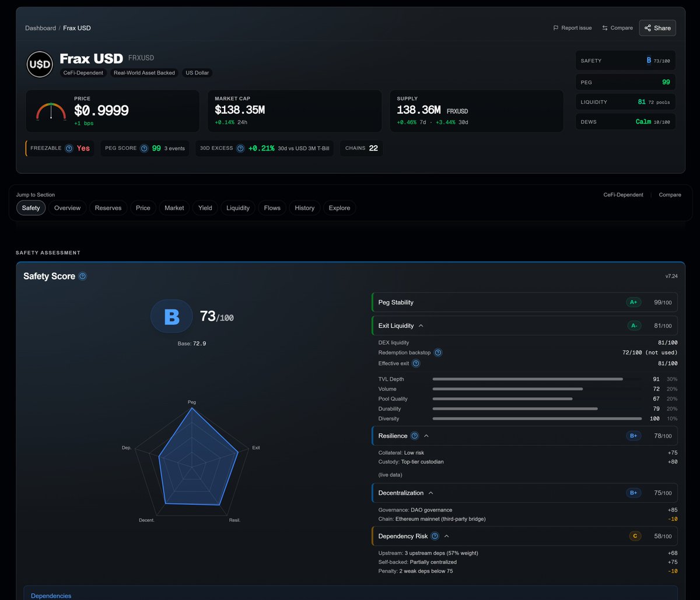This screenshot has width=700, height=600.
Task: Collapse the Exit Liquidity section chevron
Action: pyautogui.click(x=421, y=325)
